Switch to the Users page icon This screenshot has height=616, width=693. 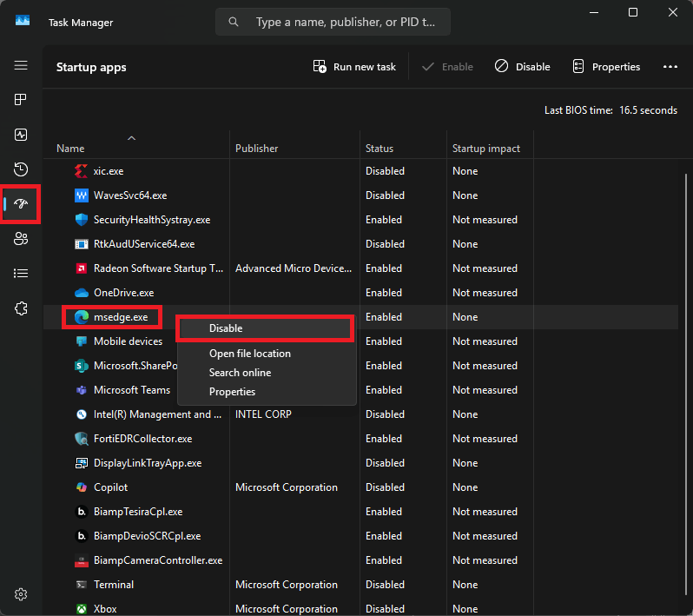(x=21, y=239)
